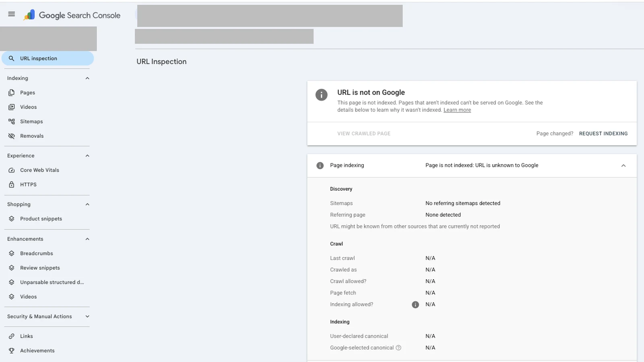Screen dimensions: 644x362
Task: Open the hamburger main menu
Action: pyautogui.click(x=12, y=14)
